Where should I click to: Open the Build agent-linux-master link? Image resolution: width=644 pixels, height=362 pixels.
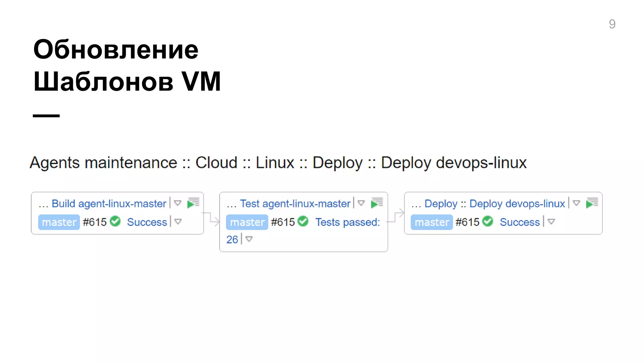109,204
